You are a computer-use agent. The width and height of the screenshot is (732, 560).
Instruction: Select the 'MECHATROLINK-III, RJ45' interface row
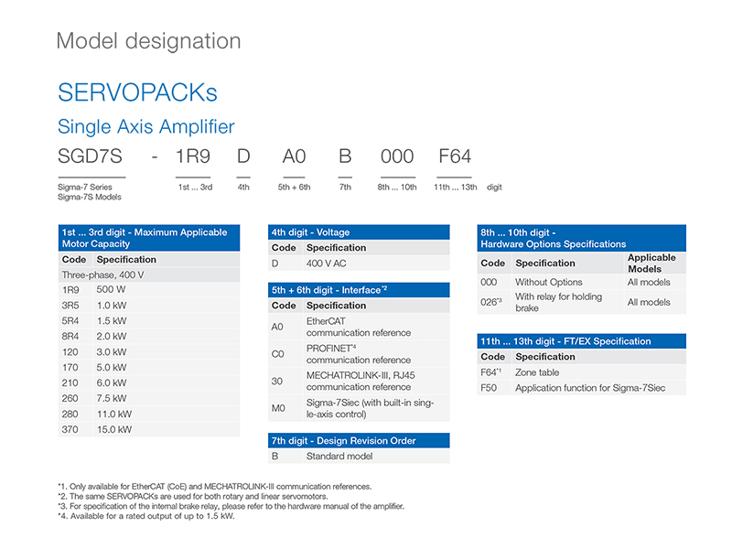pyautogui.click(x=359, y=382)
